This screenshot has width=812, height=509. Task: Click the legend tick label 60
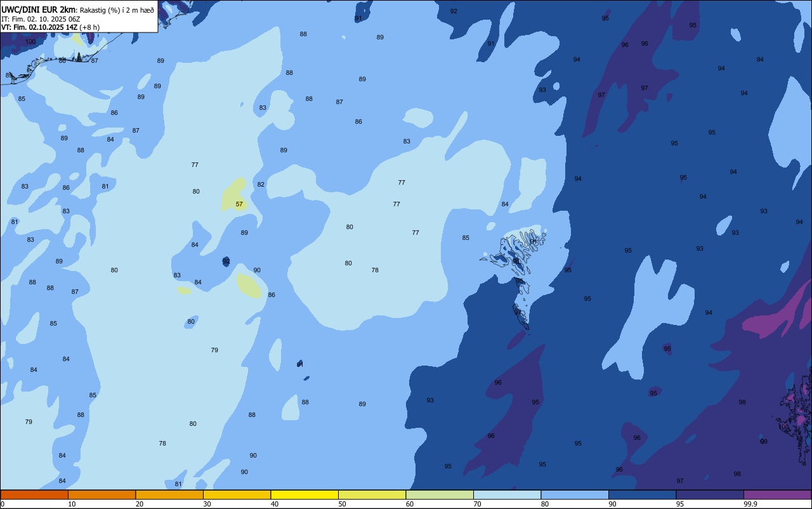pos(410,504)
